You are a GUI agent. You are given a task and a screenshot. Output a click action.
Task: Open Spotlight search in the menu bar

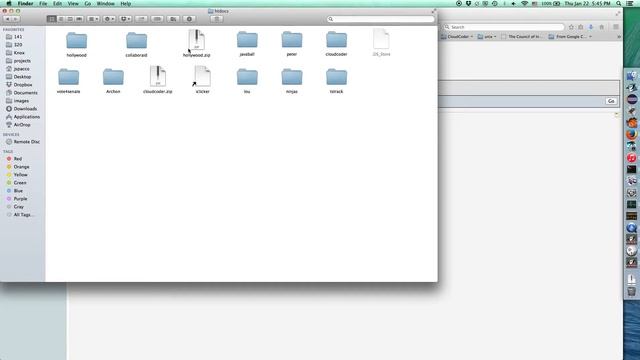click(x=619, y=3)
